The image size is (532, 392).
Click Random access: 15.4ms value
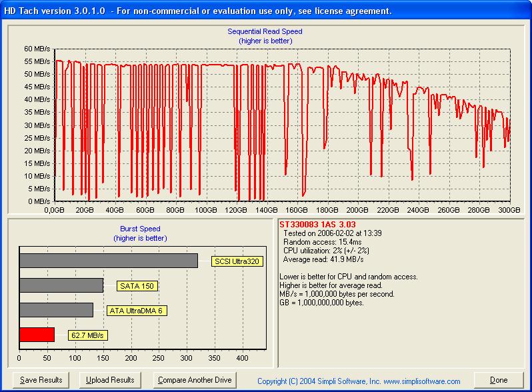[322, 242]
